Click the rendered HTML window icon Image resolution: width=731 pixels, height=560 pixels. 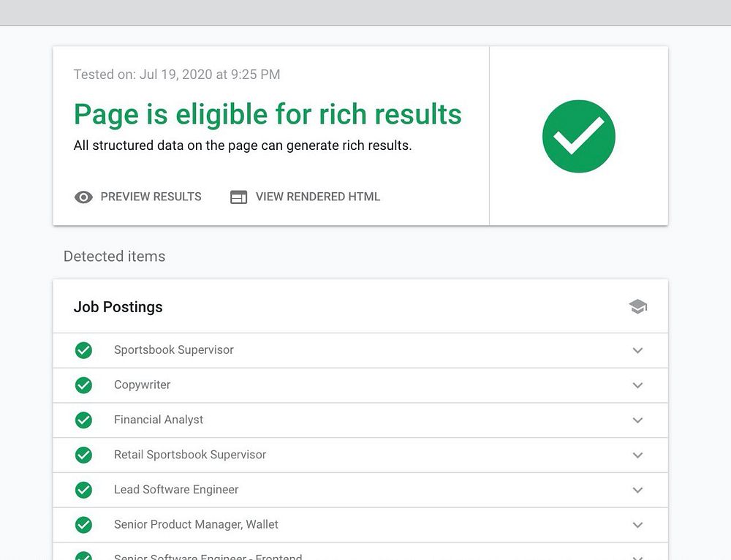238,197
